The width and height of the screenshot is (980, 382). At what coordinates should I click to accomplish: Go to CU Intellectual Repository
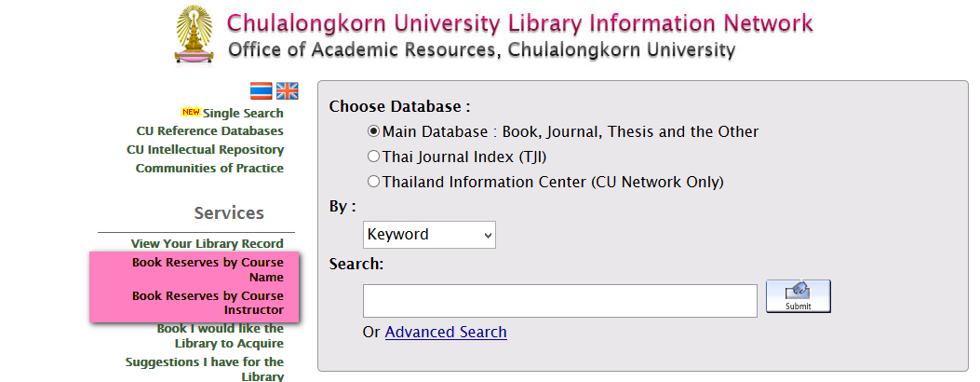205,150
